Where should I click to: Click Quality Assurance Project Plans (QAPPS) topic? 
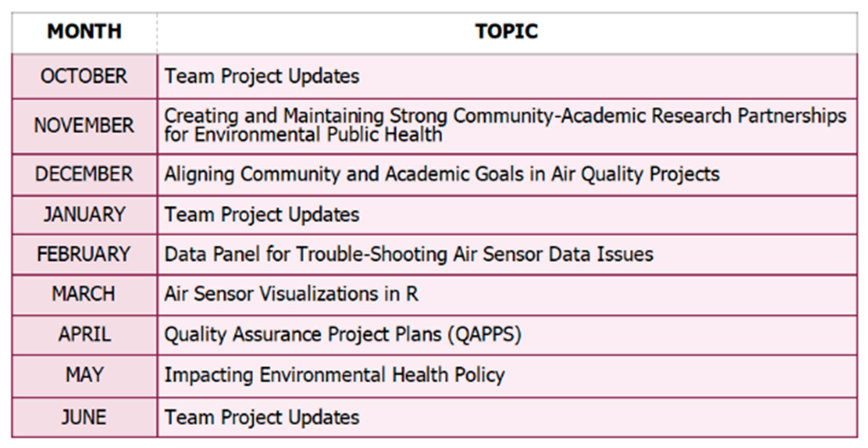343,335
